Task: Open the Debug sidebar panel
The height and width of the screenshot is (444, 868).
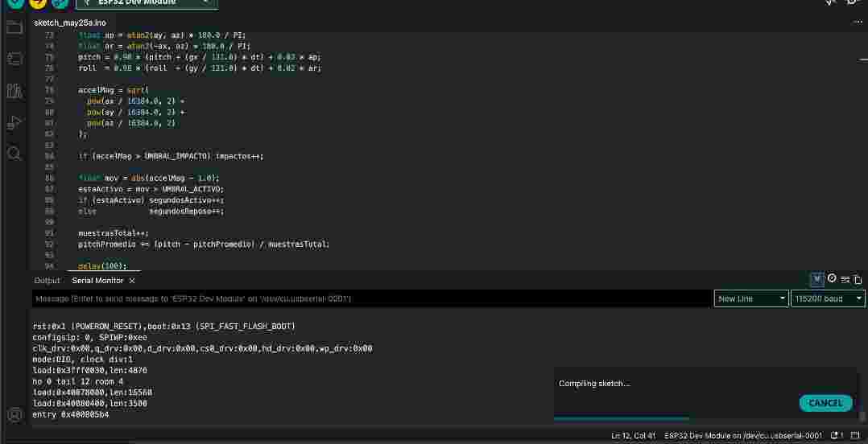Action: click(x=14, y=122)
